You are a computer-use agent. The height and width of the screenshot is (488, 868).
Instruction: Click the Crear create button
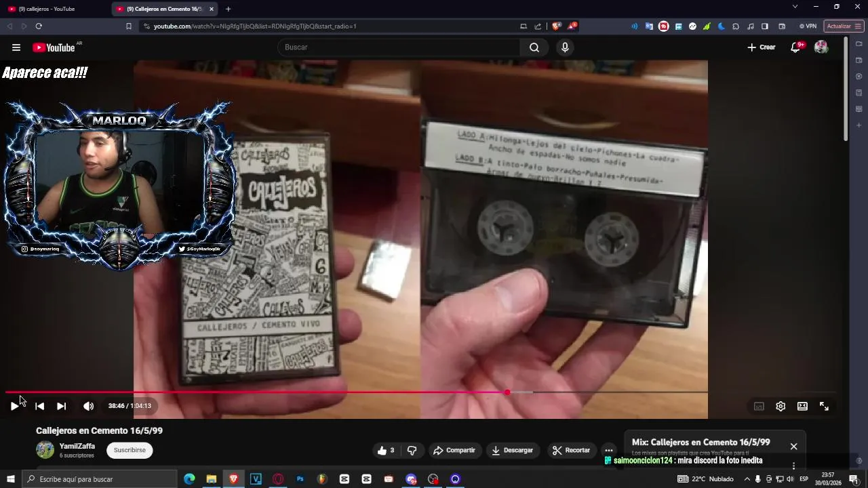[x=762, y=47]
